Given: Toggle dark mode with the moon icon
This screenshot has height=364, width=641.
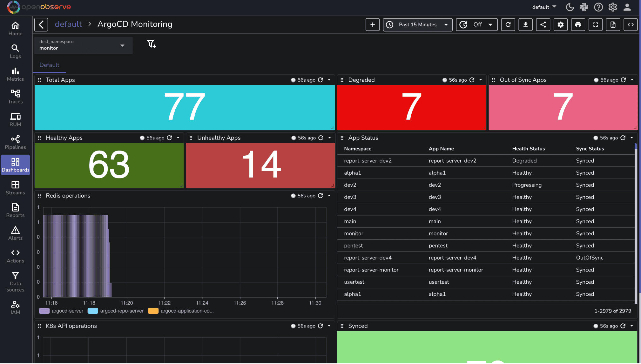Looking at the screenshot, I should coord(570,7).
